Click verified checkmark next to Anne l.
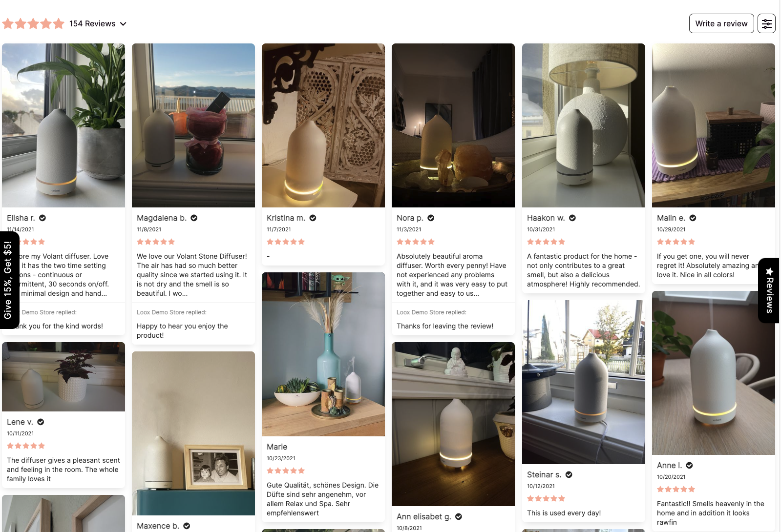The image size is (781, 532). pyautogui.click(x=689, y=466)
